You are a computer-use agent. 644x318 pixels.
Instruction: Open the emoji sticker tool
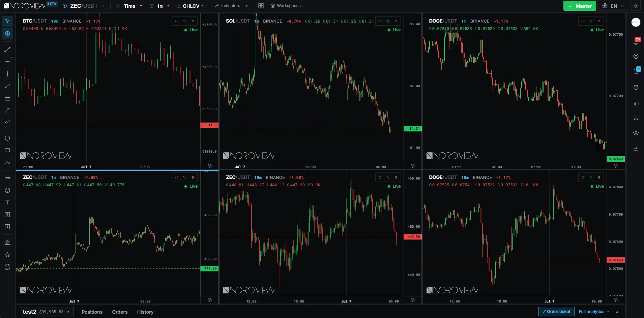[7, 190]
